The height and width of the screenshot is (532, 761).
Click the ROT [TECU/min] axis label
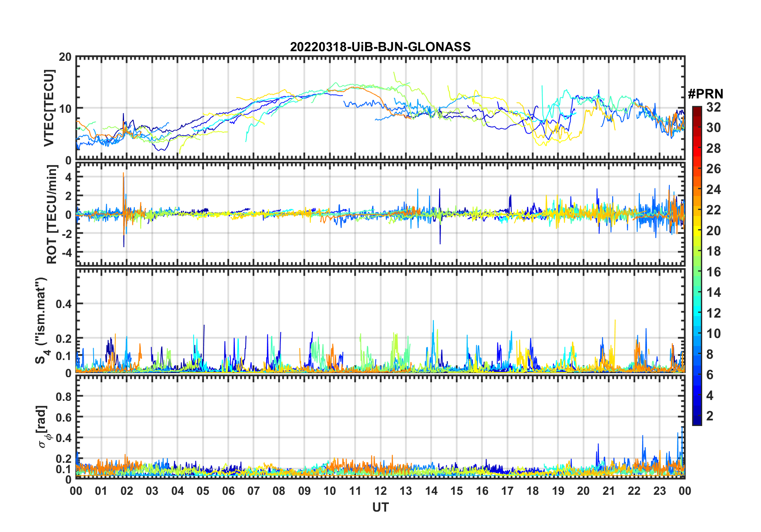pyautogui.click(x=52, y=214)
